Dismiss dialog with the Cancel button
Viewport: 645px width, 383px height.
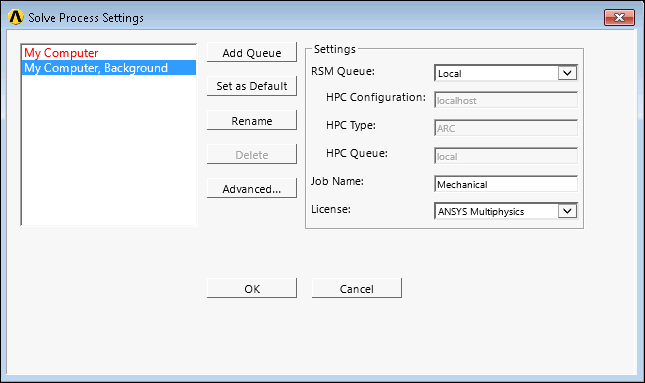pyautogui.click(x=357, y=288)
